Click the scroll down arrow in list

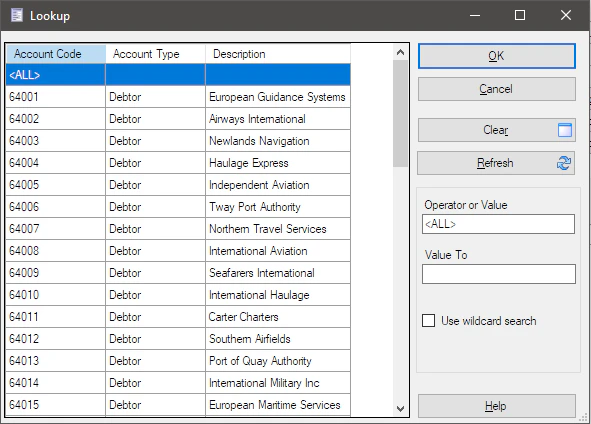400,409
